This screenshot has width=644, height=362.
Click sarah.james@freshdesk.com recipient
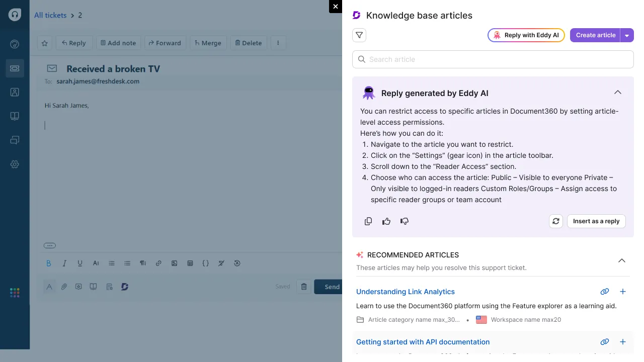pos(98,81)
